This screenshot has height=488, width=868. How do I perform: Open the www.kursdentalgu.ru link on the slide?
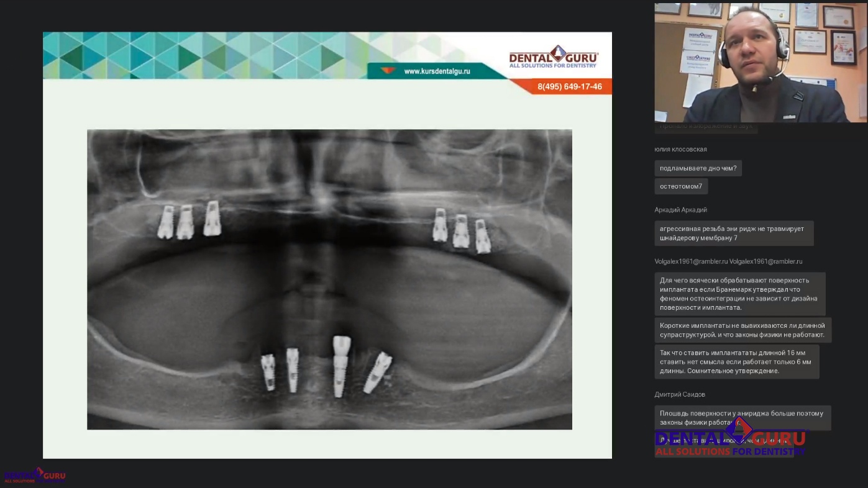point(437,71)
